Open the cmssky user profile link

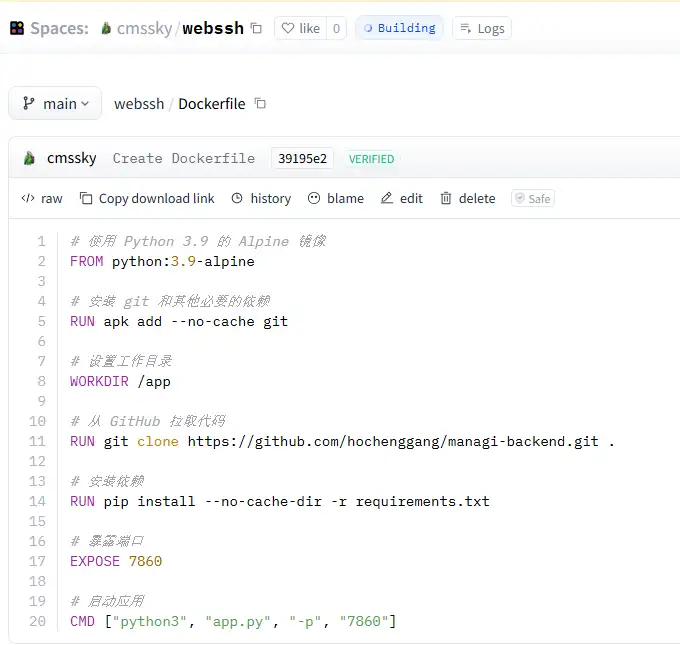144,28
